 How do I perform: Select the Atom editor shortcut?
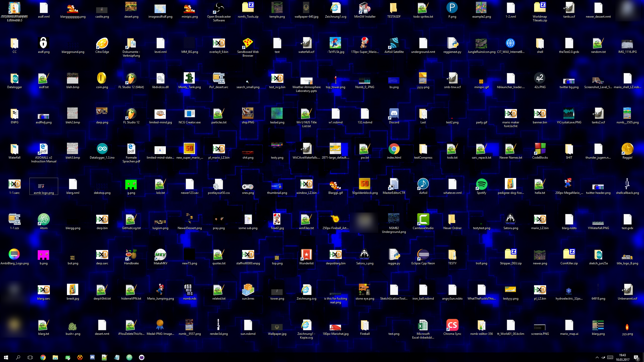click(44, 220)
